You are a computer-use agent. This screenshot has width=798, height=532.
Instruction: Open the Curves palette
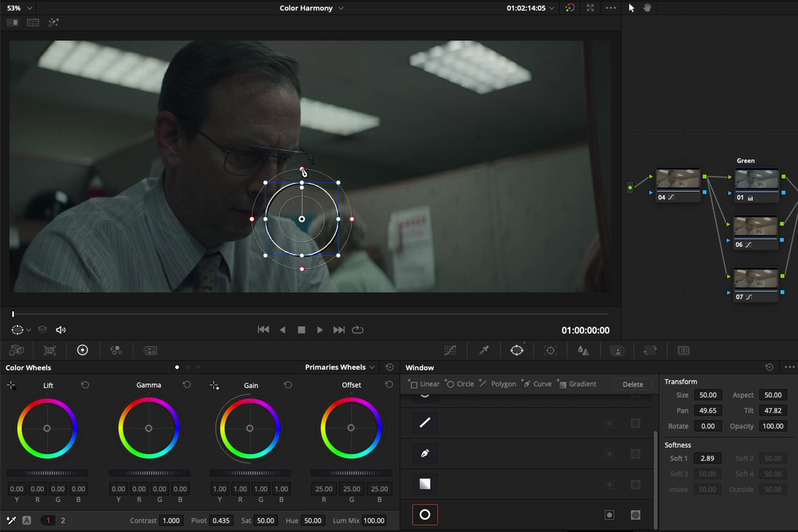point(451,350)
